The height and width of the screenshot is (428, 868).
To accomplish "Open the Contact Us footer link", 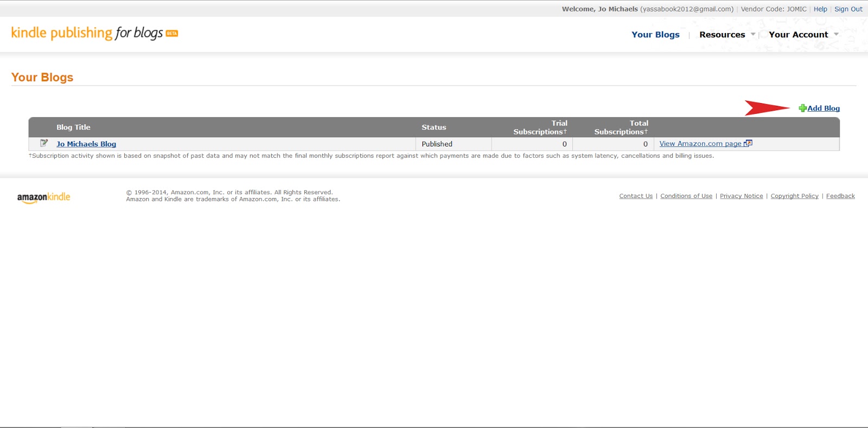I will tap(636, 196).
